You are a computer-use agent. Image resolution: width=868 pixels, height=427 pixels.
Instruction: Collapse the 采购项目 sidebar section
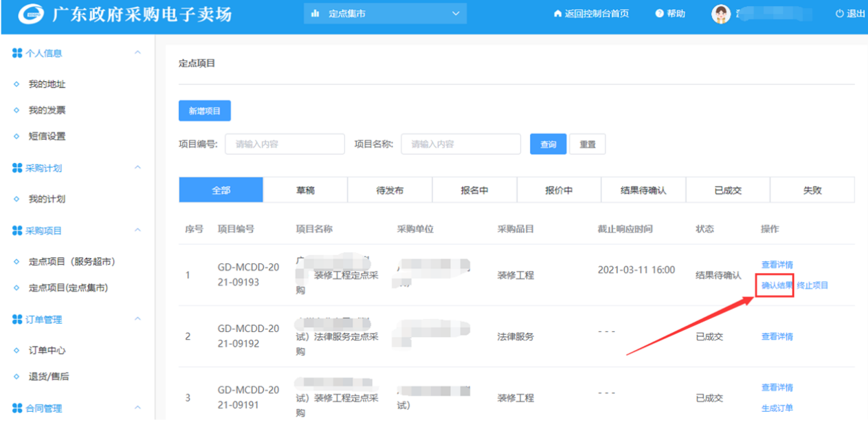tap(137, 230)
